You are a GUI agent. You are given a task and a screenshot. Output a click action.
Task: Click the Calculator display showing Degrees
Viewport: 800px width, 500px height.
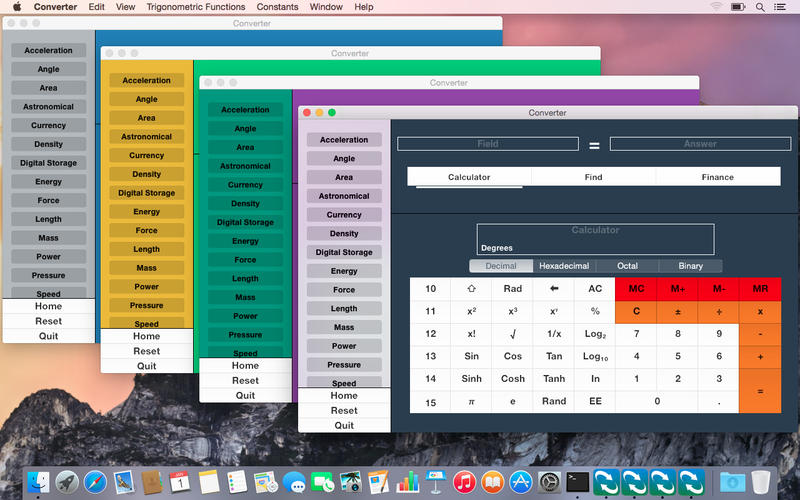(x=595, y=239)
